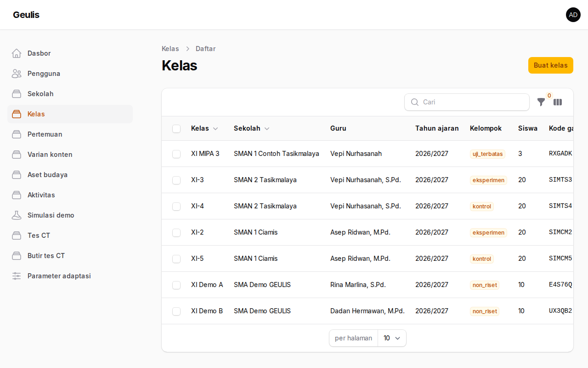Click the search magnifier icon
The height and width of the screenshot is (368, 588).
(415, 102)
